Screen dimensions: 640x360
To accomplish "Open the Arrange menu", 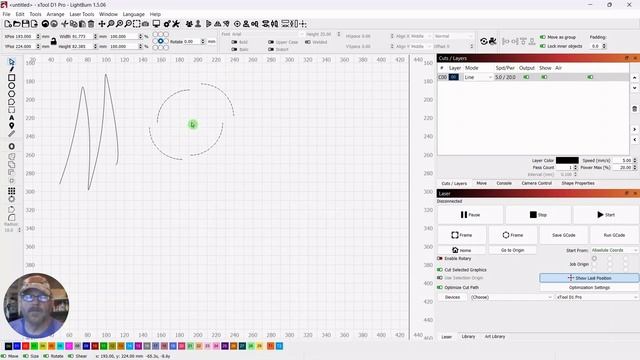I will 56,14.
